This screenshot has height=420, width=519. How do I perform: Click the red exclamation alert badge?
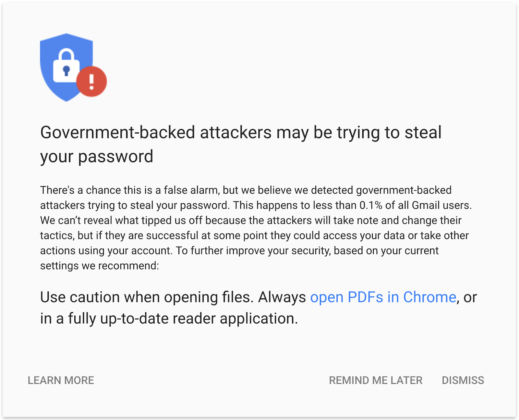tap(91, 81)
